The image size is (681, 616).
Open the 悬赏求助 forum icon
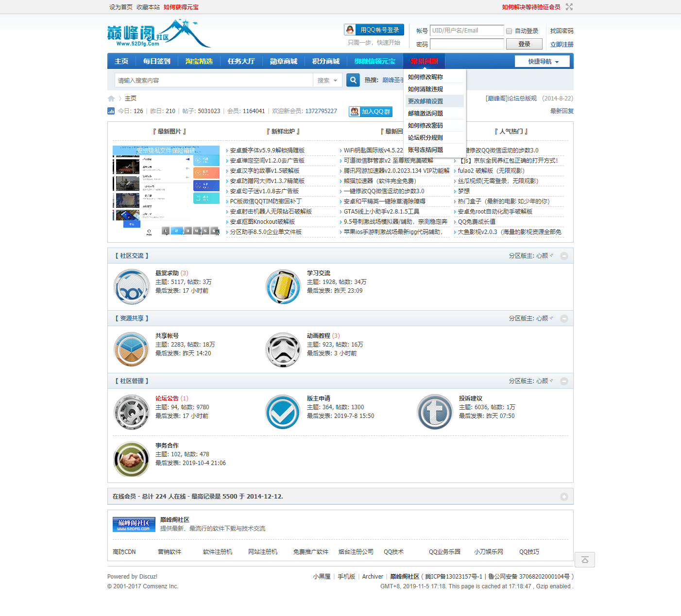click(132, 287)
